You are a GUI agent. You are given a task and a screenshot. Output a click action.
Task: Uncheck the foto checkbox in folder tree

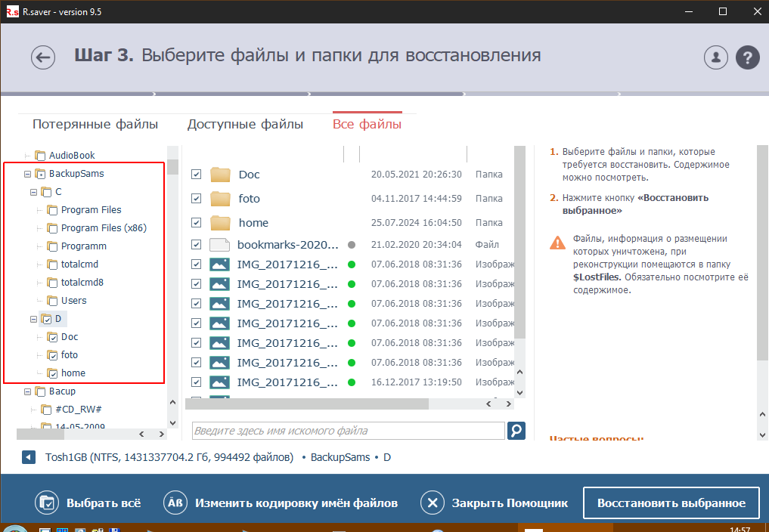coord(52,355)
